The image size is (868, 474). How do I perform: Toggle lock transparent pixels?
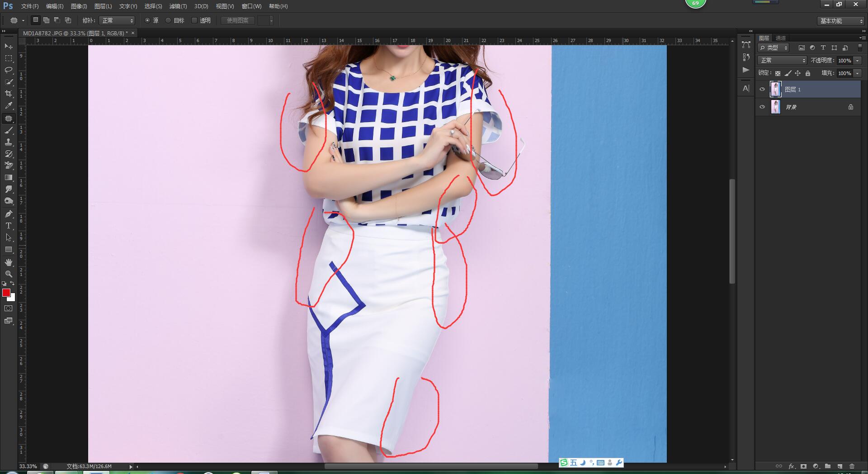(778, 73)
